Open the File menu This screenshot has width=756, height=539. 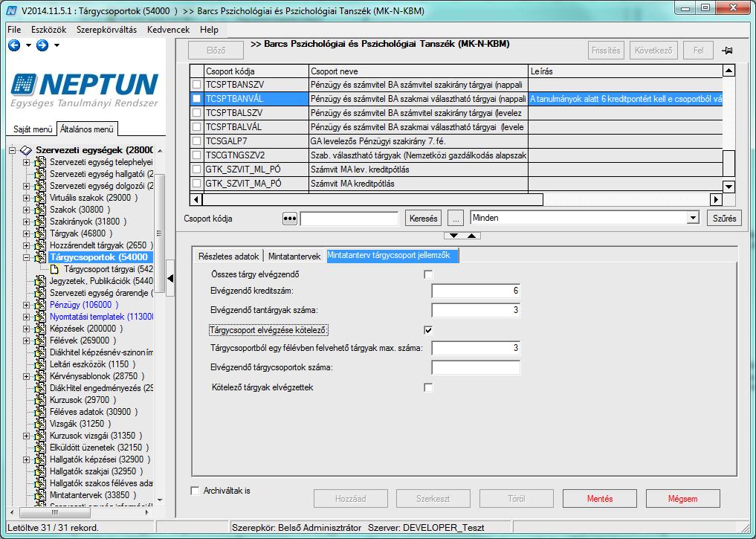(x=14, y=30)
